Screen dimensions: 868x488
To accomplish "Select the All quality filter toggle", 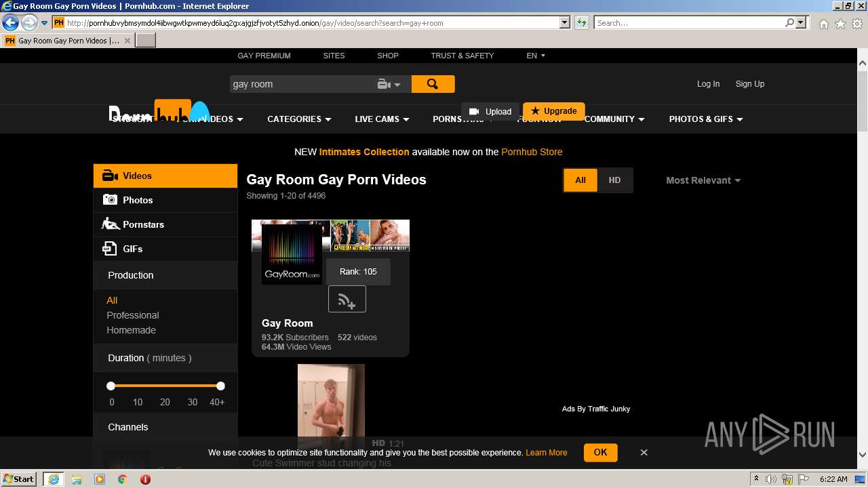I will point(580,180).
